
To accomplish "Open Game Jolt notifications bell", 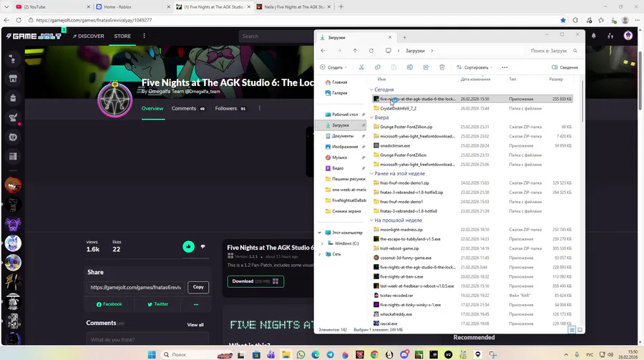I will pyautogui.click(x=593, y=36).
